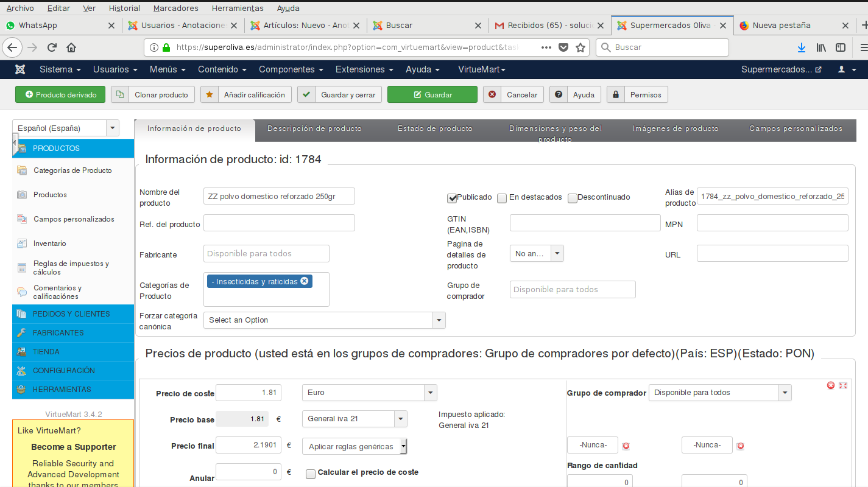Viewport: 868px width, 487px height.
Task: Click the Permisos button
Action: coord(638,94)
